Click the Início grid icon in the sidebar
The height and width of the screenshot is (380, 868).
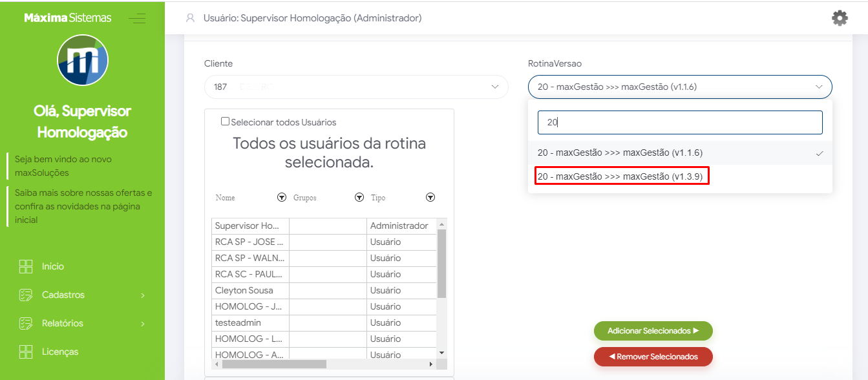26,266
